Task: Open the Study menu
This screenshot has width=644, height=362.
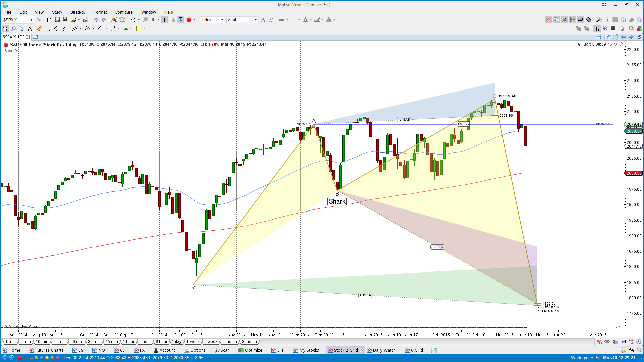Action: click(57, 12)
